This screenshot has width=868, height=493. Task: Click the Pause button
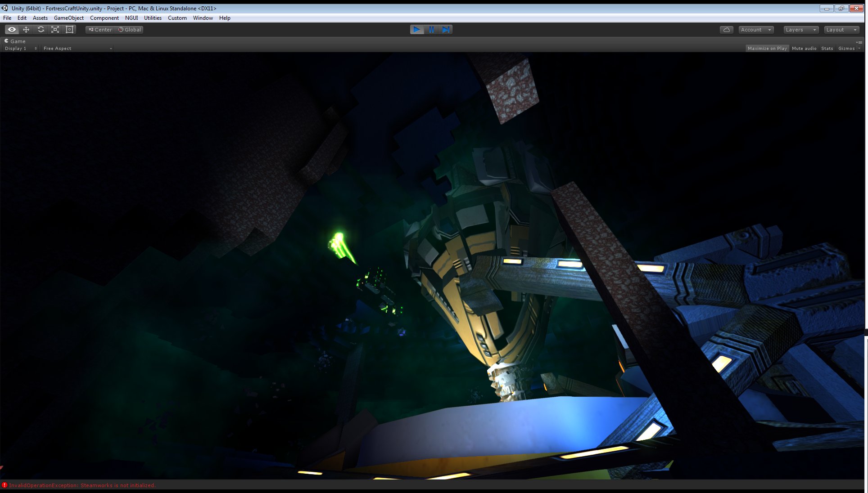tap(431, 30)
